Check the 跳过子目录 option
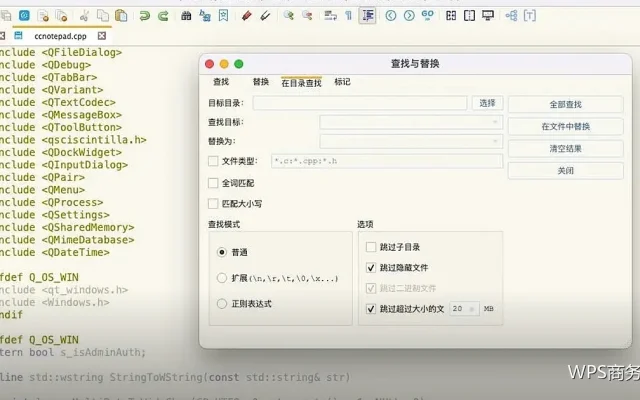The image size is (640, 400). 371,247
